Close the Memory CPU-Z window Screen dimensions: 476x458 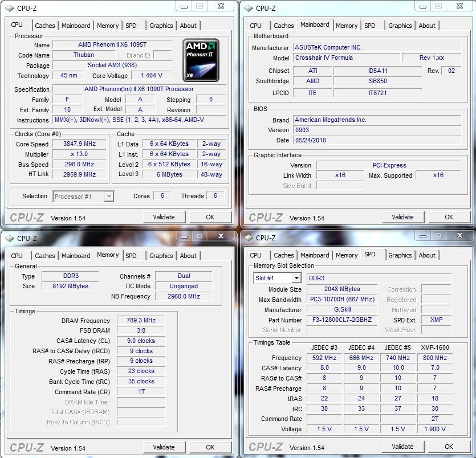point(221,236)
